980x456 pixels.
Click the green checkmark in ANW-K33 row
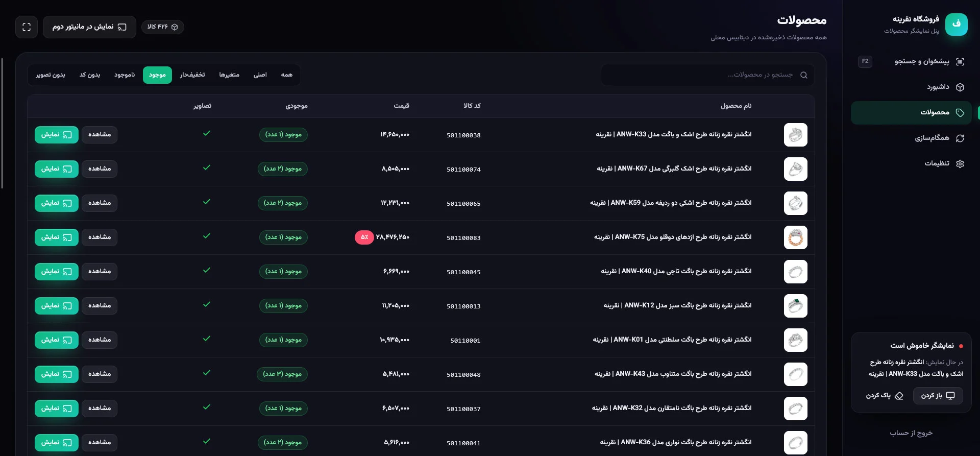pyautogui.click(x=207, y=133)
